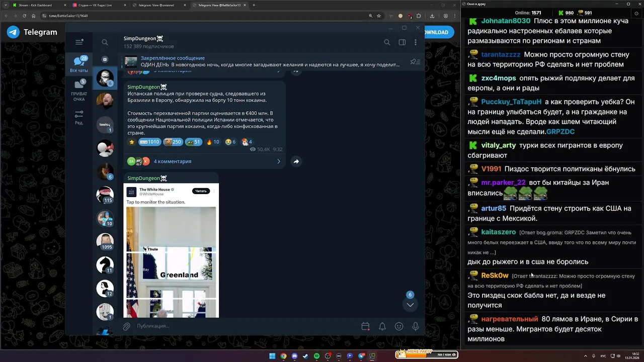Jump to latest messages via down arrow
Viewport: 644px width, 362px height.
(x=410, y=305)
